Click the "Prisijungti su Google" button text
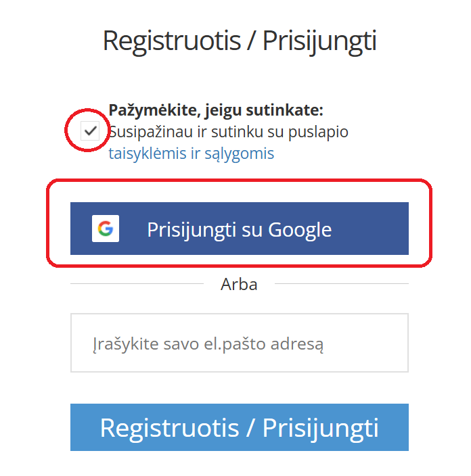Viewport: 471px width, 476px height. (239, 230)
